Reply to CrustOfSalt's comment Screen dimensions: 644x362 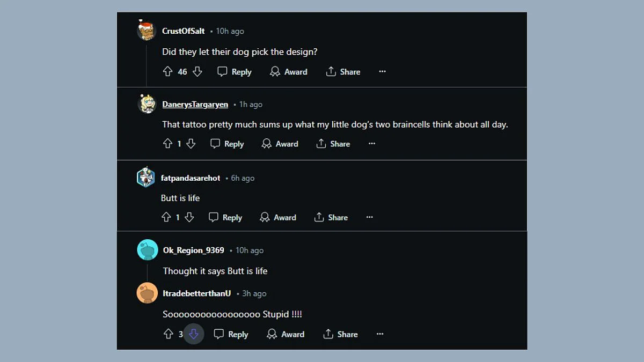click(235, 72)
